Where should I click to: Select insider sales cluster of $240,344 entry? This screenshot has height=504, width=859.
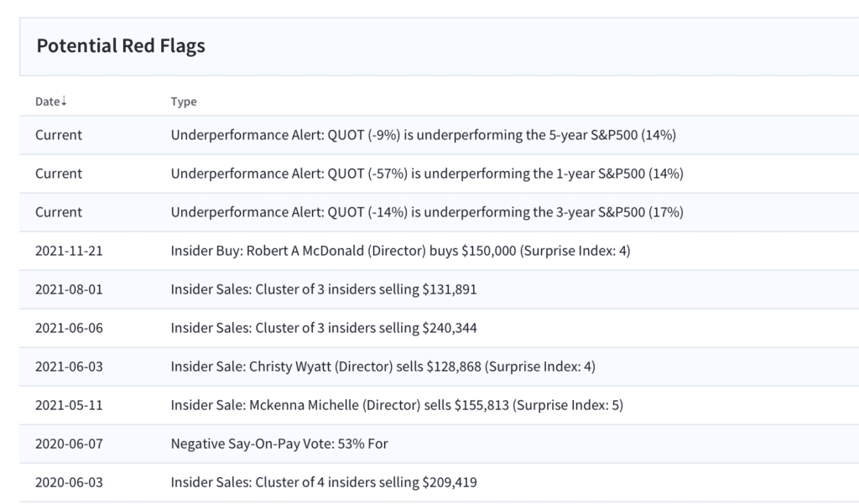coord(324,328)
